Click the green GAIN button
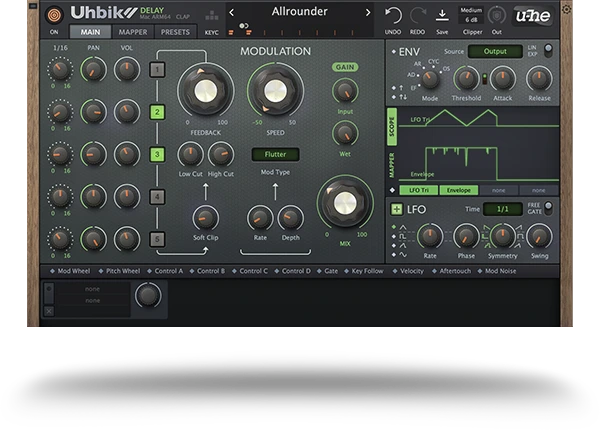Screen dimensions: 600x430 [x=345, y=66]
